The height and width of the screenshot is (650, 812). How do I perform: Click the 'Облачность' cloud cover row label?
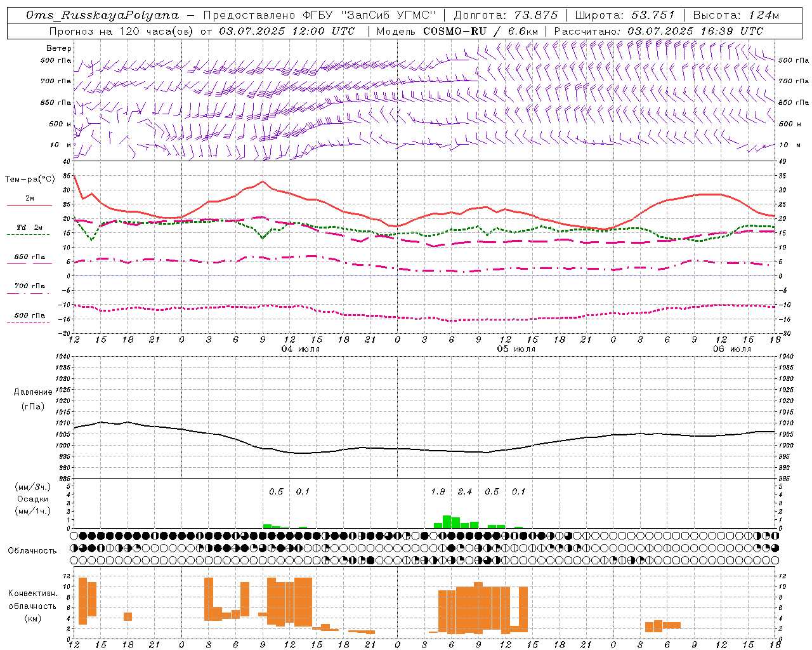[32, 550]
